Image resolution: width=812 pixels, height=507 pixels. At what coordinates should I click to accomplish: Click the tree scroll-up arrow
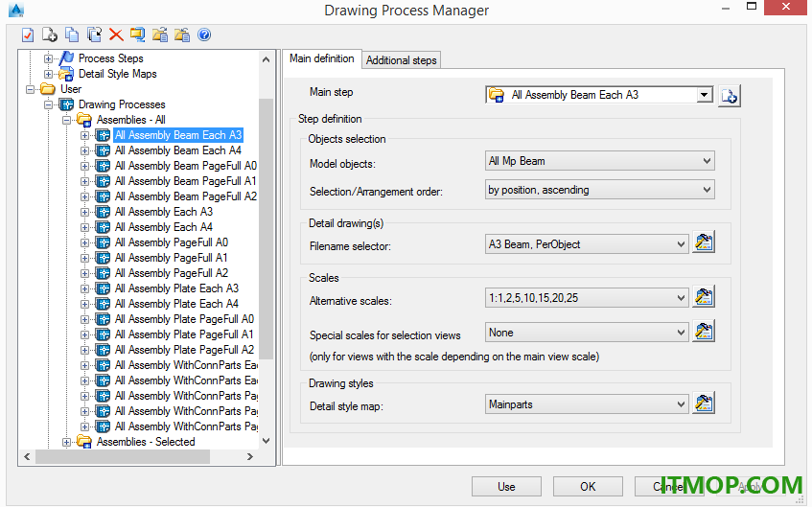point(267,59)
